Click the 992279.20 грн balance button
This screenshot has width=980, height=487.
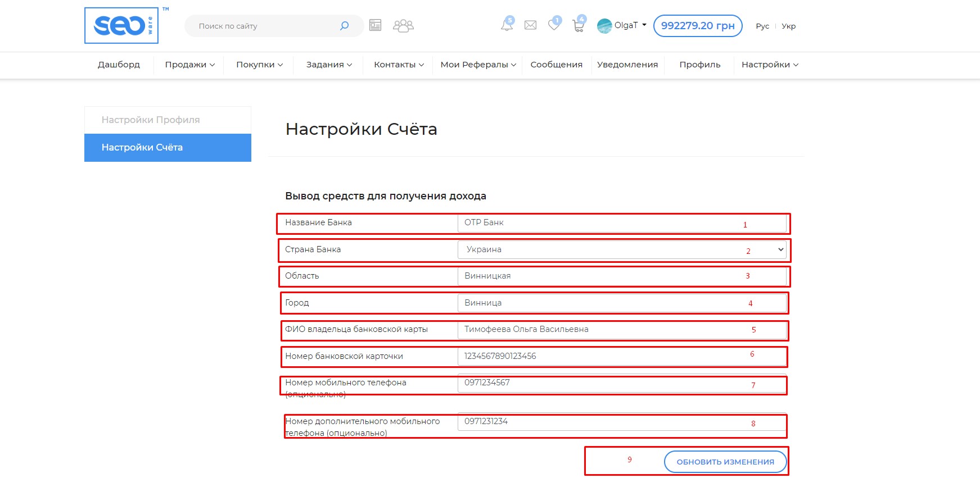tap(697, 26)
